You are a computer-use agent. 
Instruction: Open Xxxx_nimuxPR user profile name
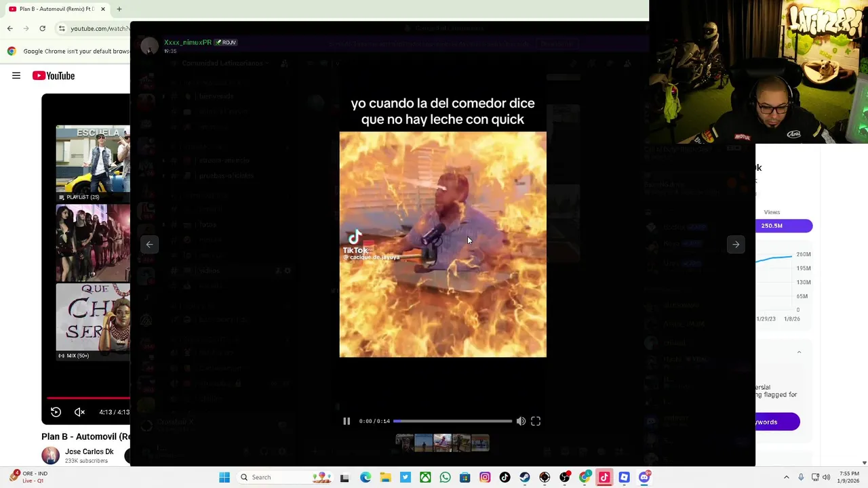(x=188, y=42)
